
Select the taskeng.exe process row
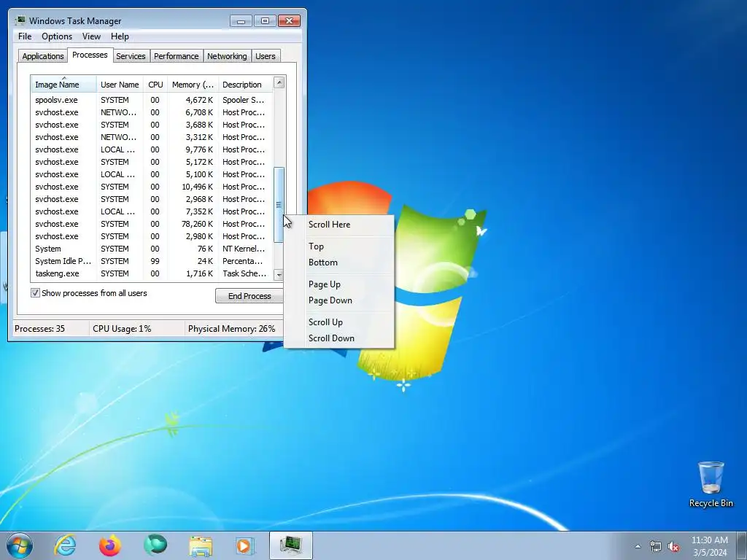coord(152,273)
